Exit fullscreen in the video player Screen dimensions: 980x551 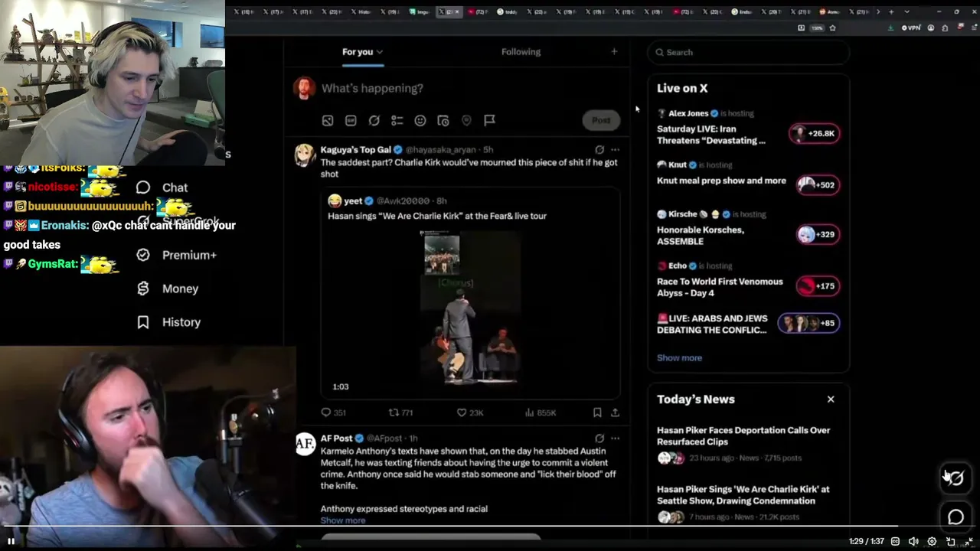pyautogui.click(x=969, y=542)
